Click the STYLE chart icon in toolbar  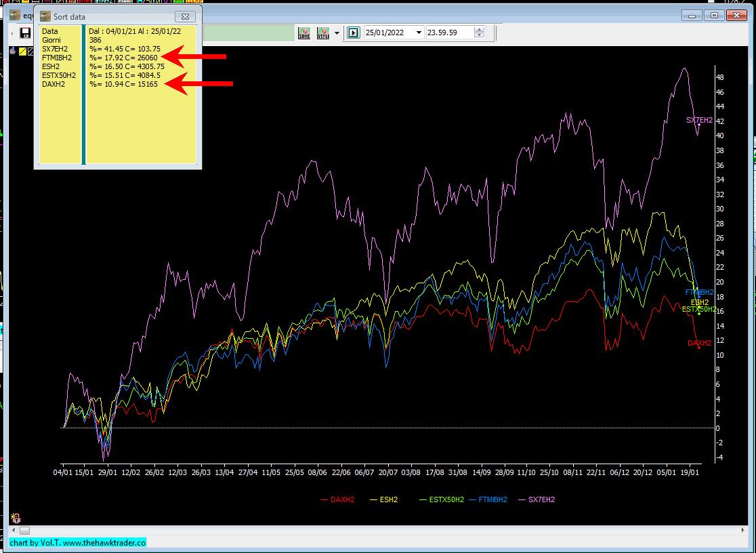coord(323,33)
